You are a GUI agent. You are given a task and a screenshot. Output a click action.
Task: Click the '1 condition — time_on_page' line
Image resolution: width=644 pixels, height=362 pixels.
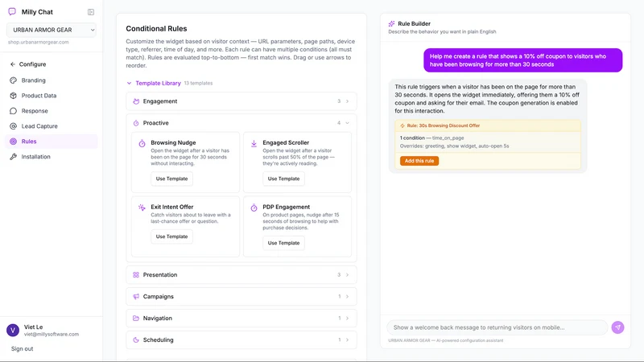tap(431, 138)
